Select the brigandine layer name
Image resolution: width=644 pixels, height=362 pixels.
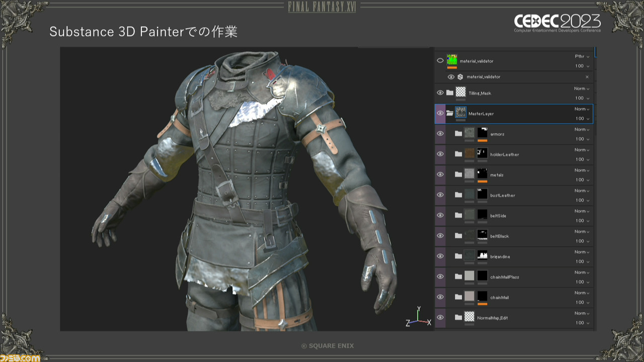pos(500,257)
